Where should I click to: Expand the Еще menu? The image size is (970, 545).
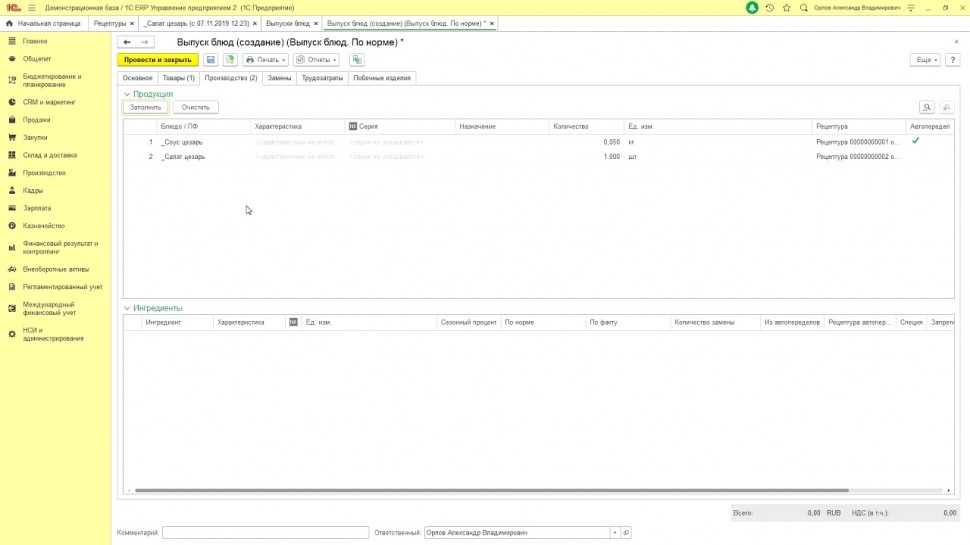[x=925, y=60]
